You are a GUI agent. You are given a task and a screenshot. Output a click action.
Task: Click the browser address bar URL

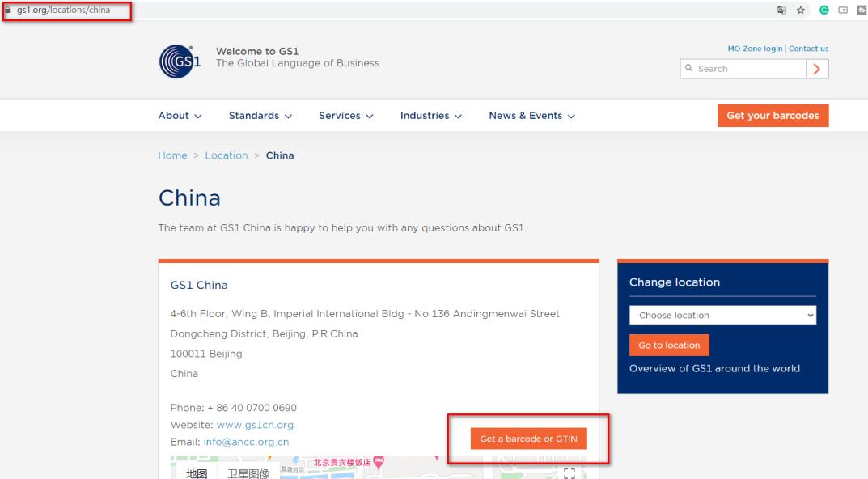[x=63, y=10]
